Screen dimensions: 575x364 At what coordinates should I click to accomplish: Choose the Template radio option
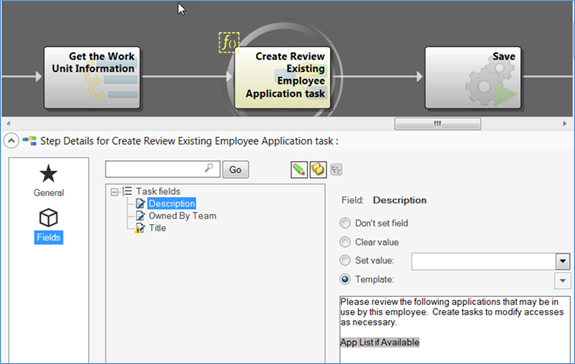345,279
